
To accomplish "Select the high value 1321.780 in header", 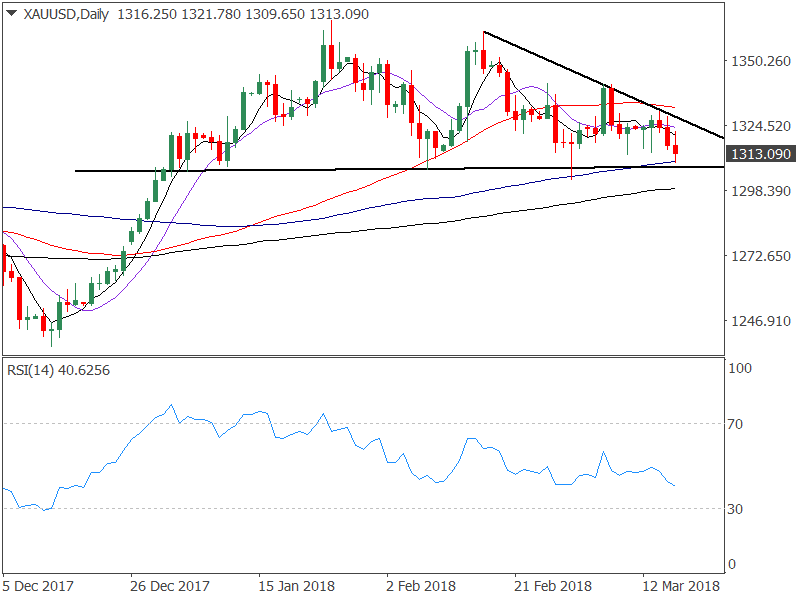I will pyautogui.click(x=211, y=14).
